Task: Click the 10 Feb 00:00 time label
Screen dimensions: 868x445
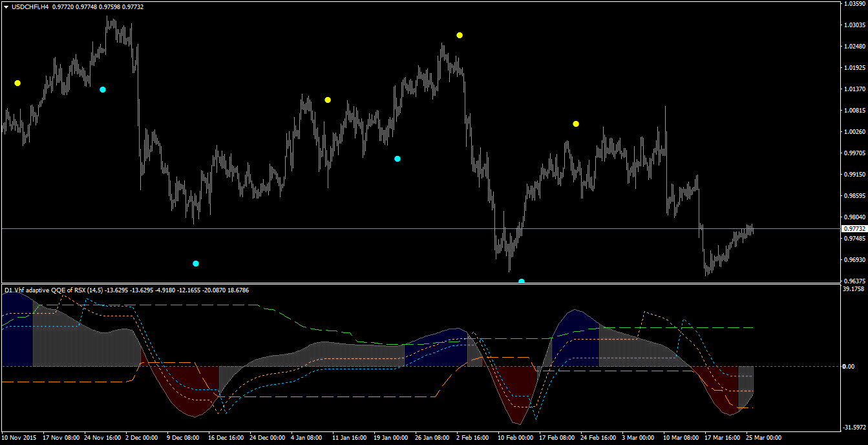Action: point(516,437)
